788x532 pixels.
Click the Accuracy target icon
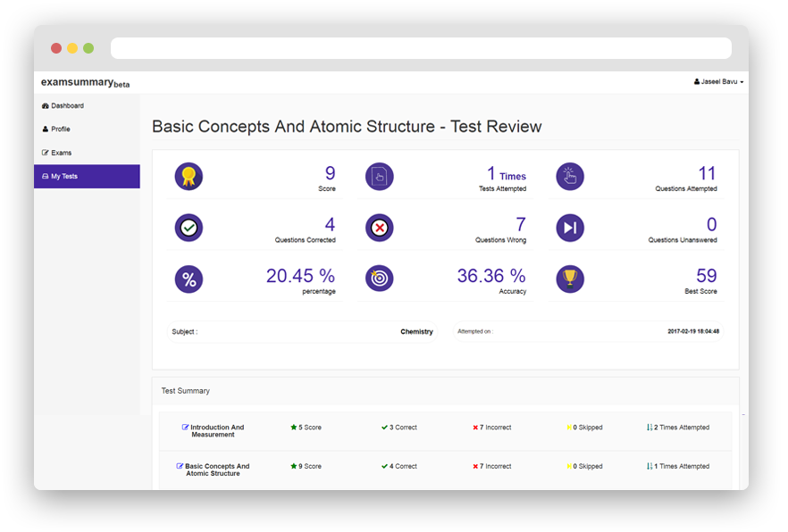click(x=380, y=278)
